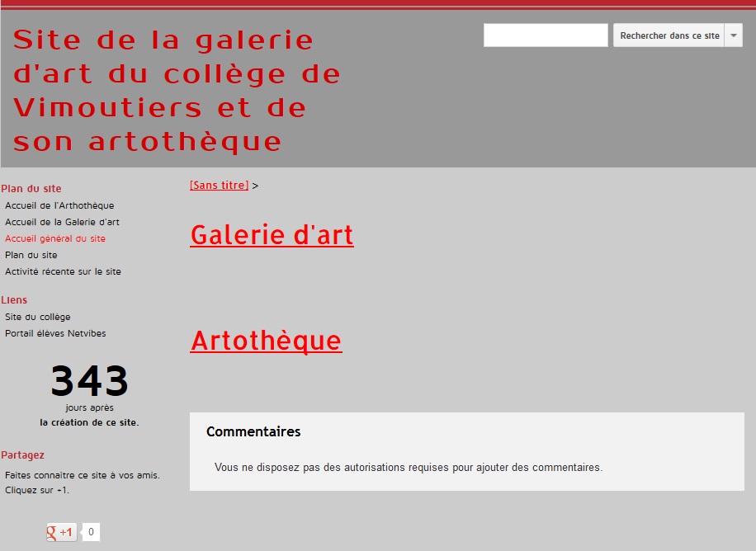Go to 'Accueil de l'Arthothèque' in sidebar

point(59,205)
